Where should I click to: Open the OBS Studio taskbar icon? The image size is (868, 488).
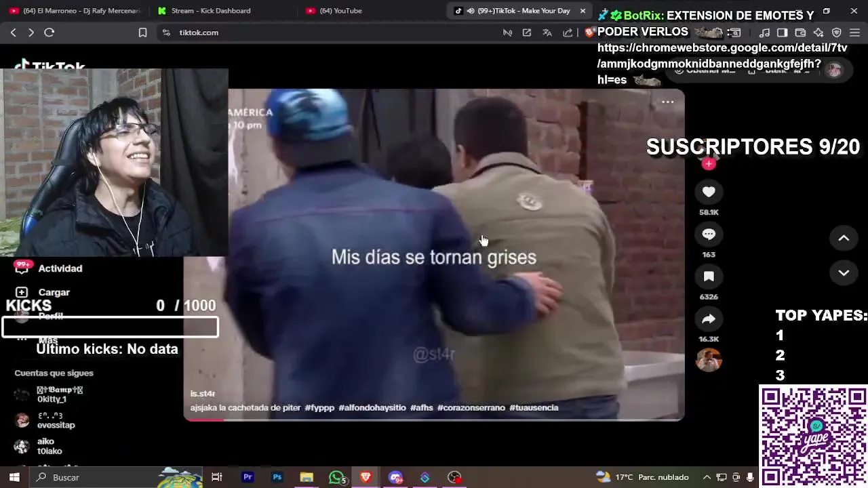[454, 477]
